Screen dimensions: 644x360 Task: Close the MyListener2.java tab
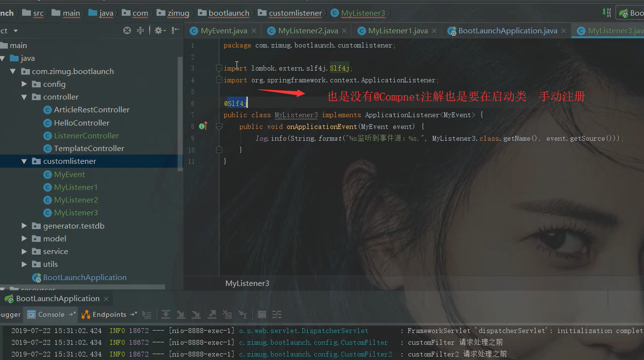pos(345,30)
